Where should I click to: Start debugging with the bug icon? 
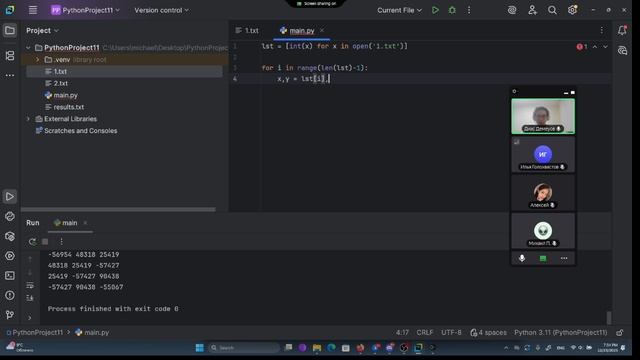pos(452,10)
